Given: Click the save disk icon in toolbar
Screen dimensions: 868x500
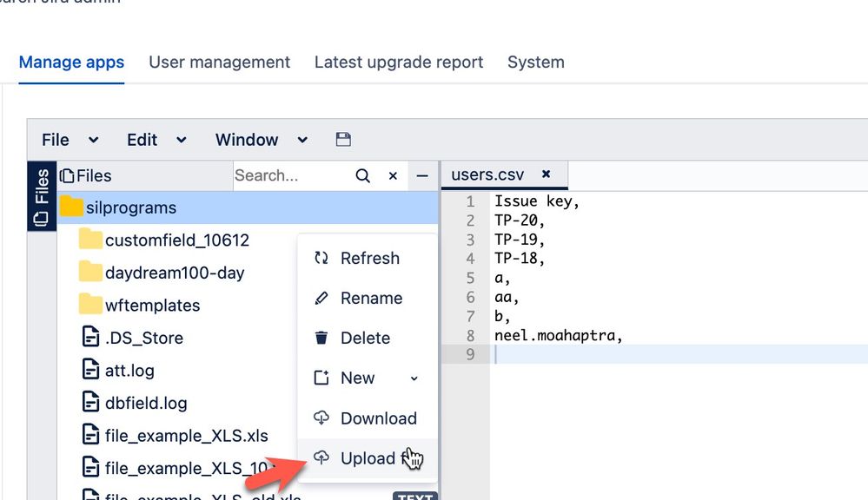Looking at the screenshot, I should click(x=343, y=140).
